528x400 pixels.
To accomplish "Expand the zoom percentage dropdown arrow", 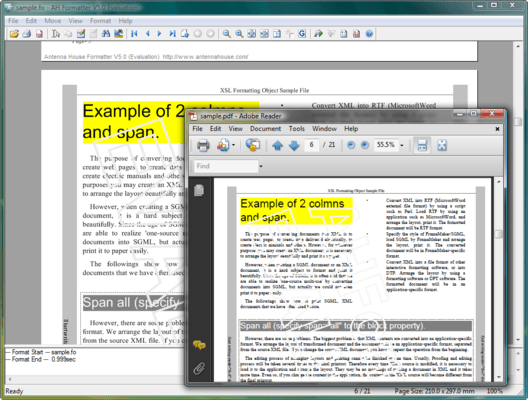I will [x=401, y=145].
